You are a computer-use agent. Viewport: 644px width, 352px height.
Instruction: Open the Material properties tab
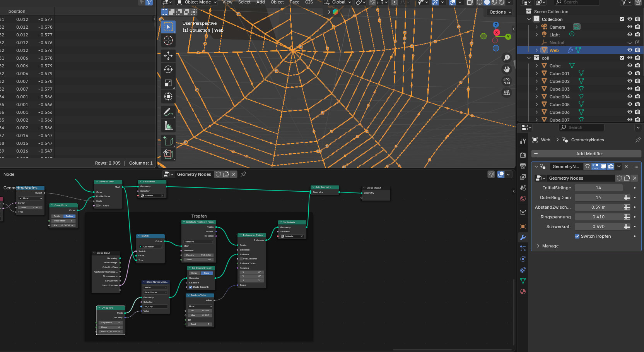(x=523, y=292)
